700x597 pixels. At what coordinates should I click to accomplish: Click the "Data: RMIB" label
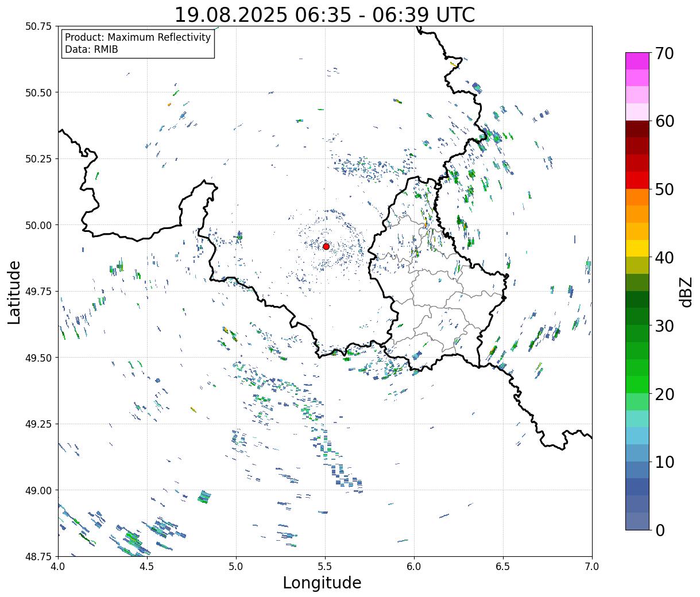[91, 49]
